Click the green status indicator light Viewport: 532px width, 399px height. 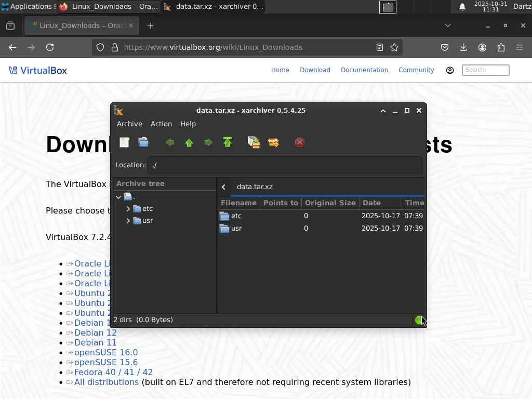[419, 320]
